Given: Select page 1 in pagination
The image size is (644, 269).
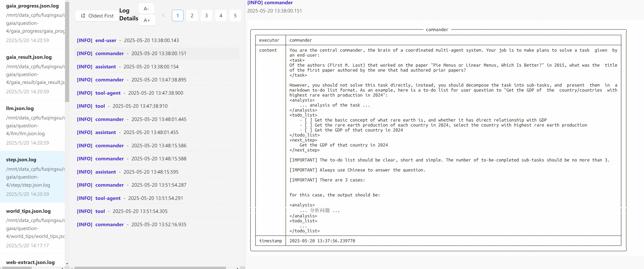Looking at the screenshot, I should [x=178, y=16].
